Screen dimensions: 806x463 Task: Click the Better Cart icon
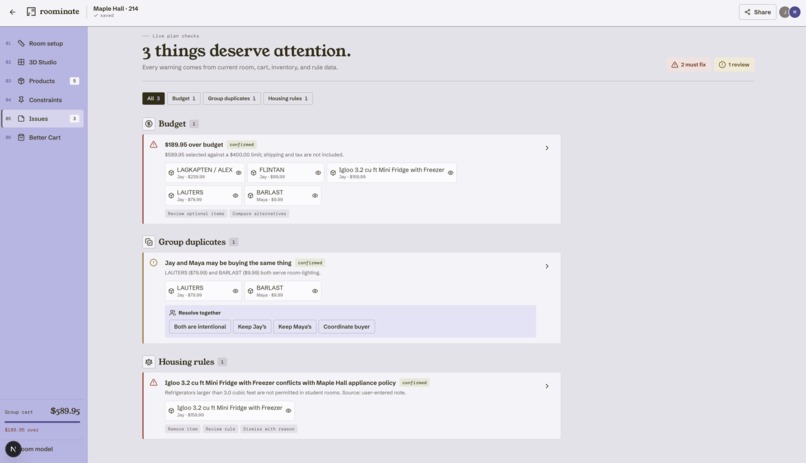pyautogui.click(x=21, y=137)
